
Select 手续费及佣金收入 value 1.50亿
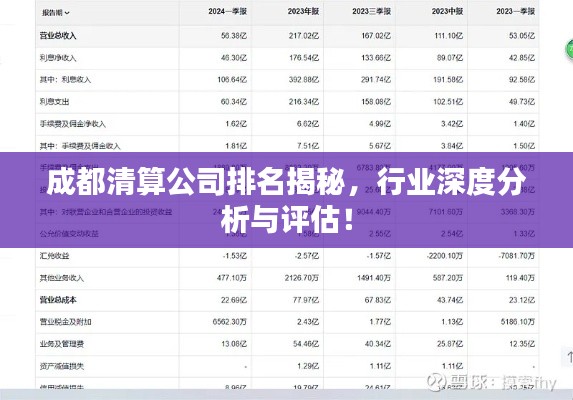click(x=524, y=146)
